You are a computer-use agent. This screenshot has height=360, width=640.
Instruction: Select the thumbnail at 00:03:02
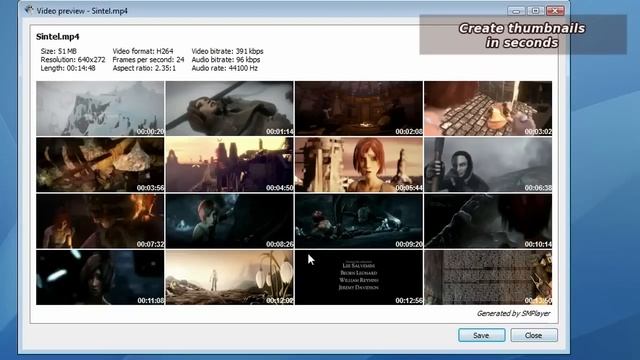coord(488,108)
